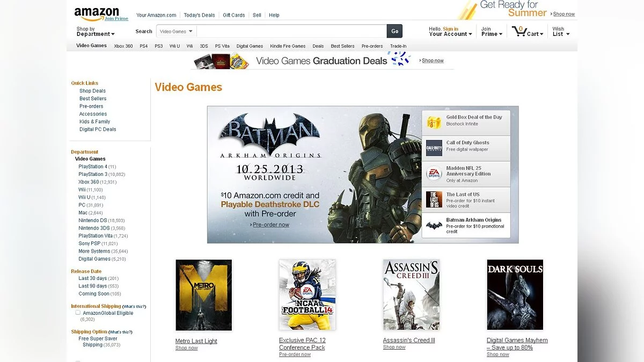Click the Batman Arkham Origins bat icon

coord(434,225)
